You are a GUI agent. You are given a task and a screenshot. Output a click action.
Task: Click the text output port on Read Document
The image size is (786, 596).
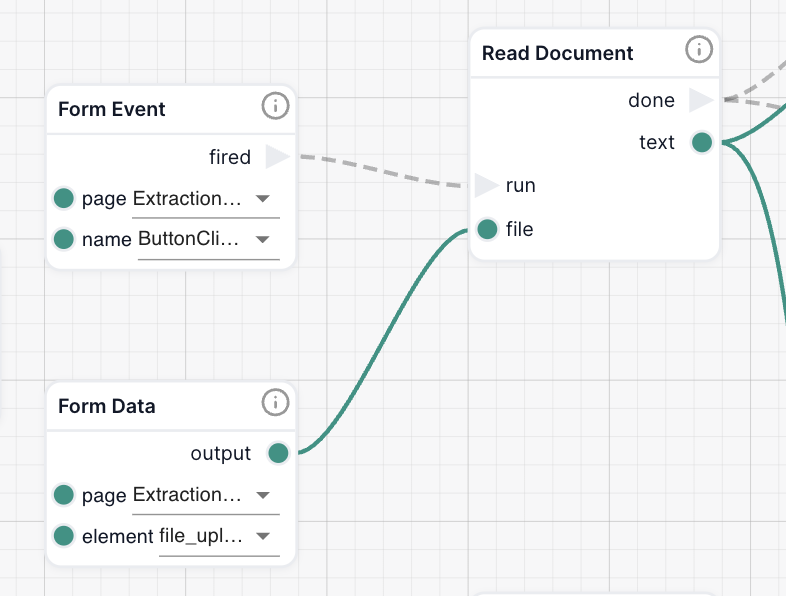pos(702,142)
